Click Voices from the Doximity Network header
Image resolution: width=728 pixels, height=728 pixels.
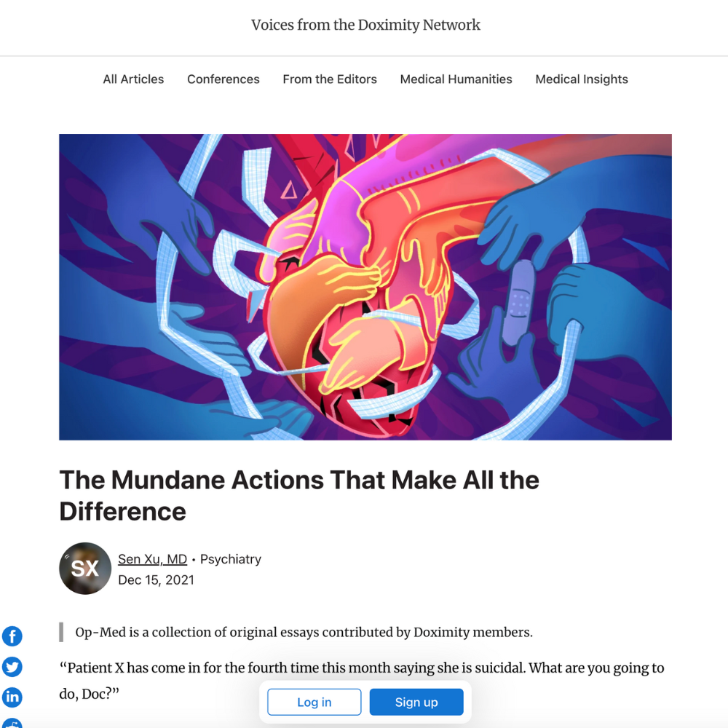pos(365,25)
